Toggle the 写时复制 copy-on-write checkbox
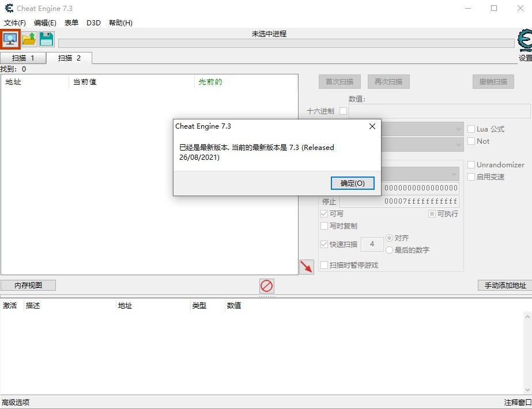The image size is (532, 409). pyautogui.click(x=325, y=226)
